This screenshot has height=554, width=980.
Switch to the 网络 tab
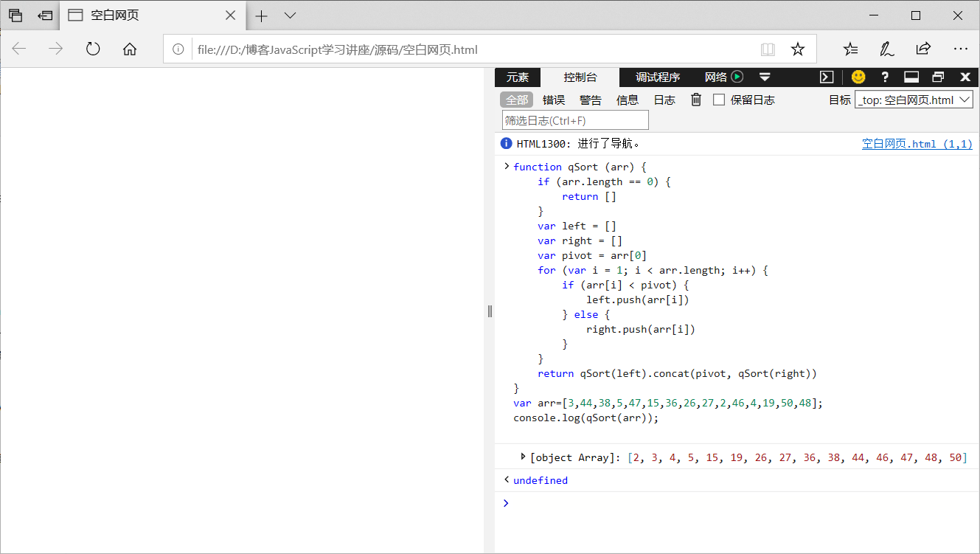point(716,77)
